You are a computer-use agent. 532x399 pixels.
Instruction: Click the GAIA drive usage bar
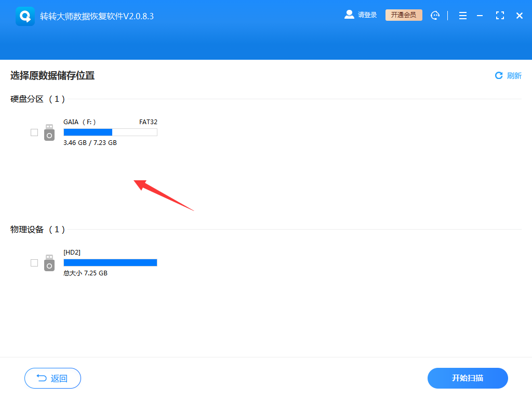[x=110, y=132]
